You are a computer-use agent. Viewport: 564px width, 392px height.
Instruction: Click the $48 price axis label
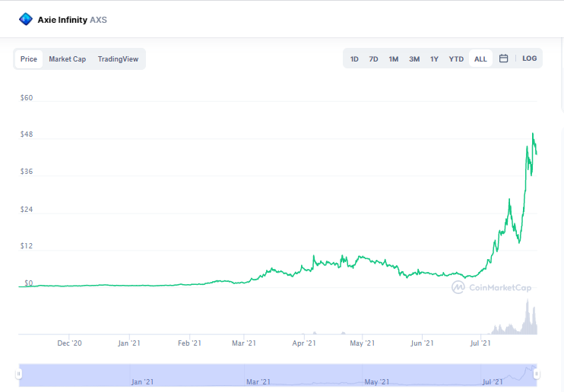pyautogui.click(x=27, y=134)
